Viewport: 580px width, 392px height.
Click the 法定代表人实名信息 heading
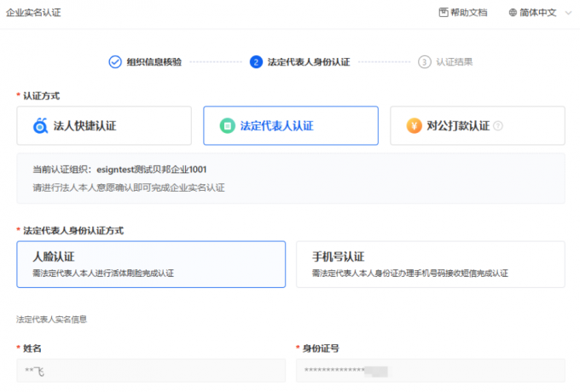pyautogui.click(x=51, y=320)
